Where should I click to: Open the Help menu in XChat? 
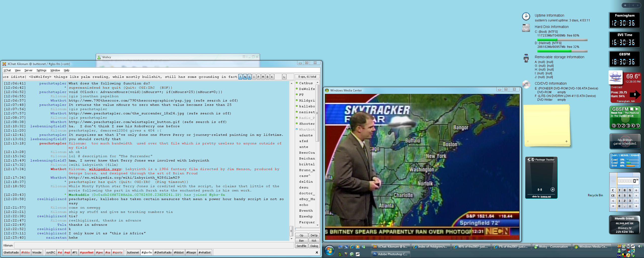66,70
